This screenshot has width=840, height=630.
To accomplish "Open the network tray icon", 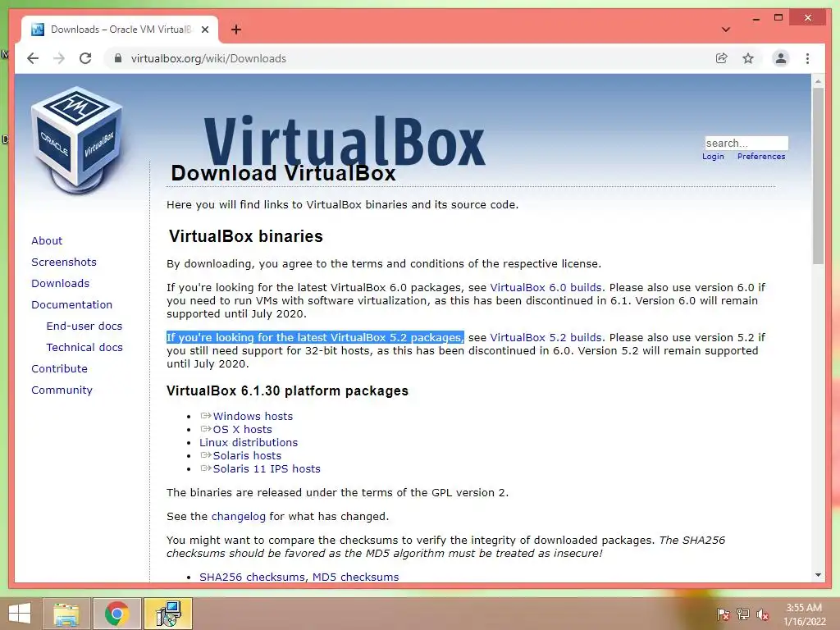I will coord(743,614).
